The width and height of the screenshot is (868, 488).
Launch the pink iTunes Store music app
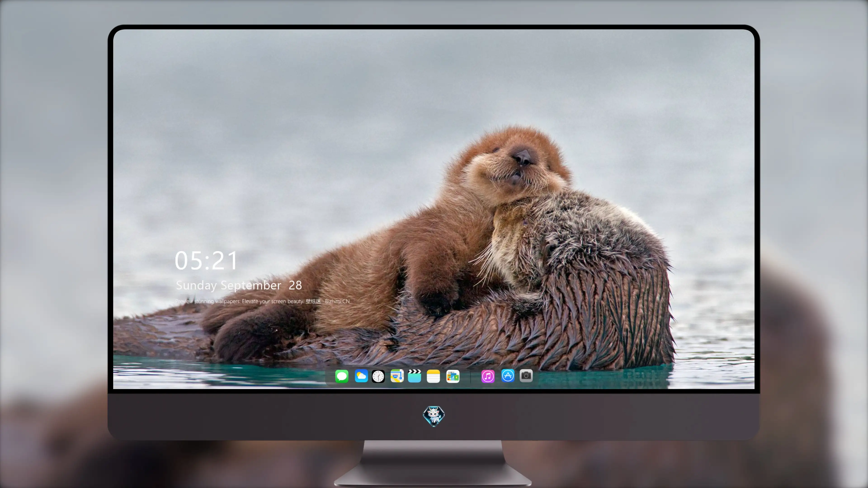488,376
